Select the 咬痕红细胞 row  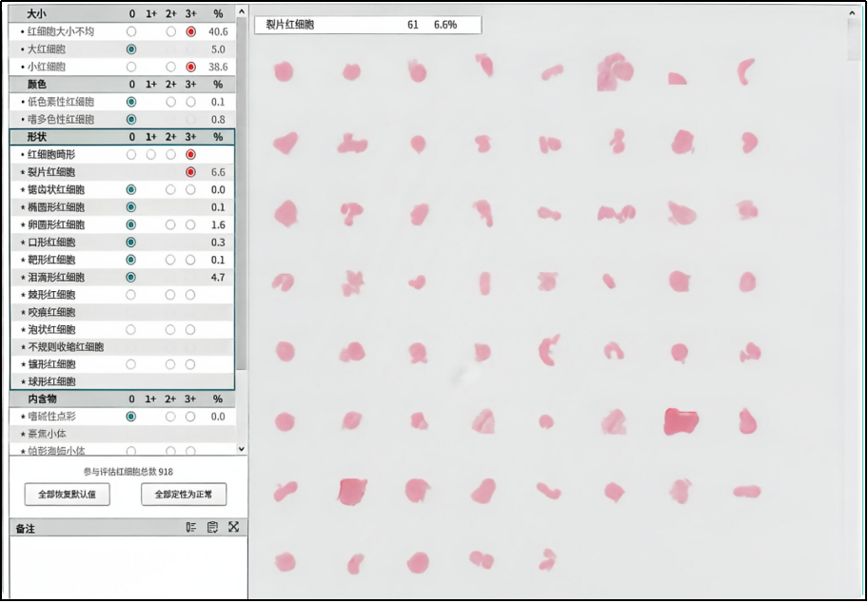point(123,312)
